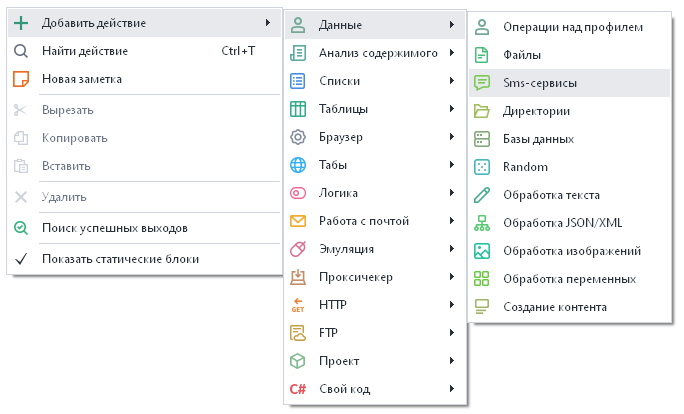Screen dimensions: 684x414
Task: Open the Обработка JSON/XML item
Action: pos(562,223)
